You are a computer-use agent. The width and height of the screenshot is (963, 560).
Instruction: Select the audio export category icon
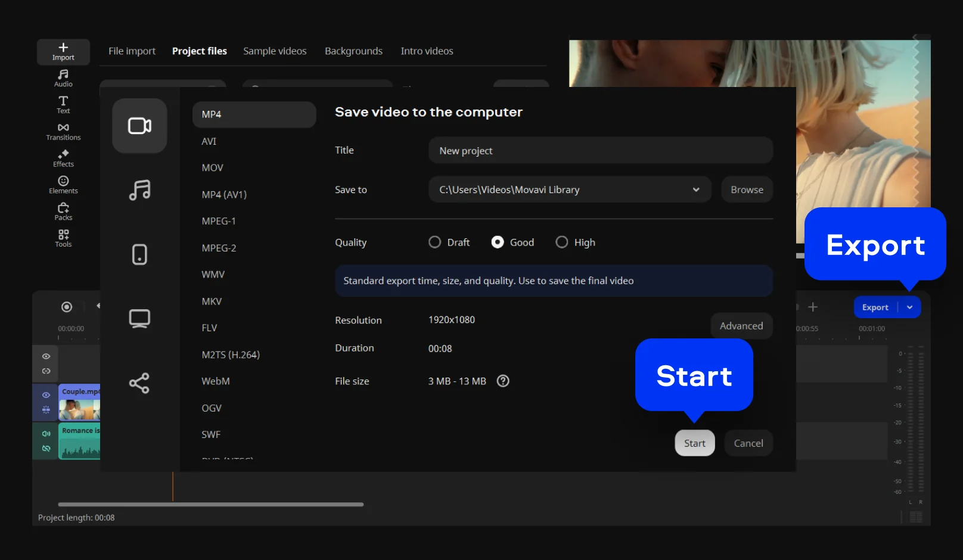139,190
